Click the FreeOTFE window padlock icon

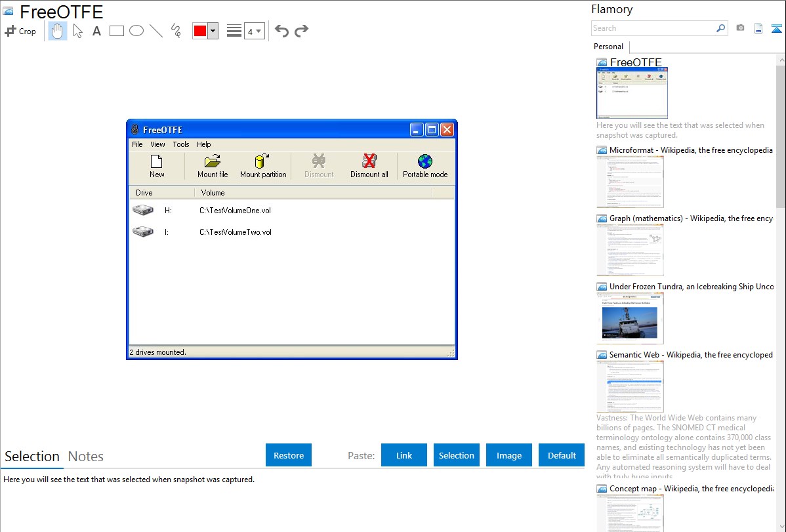134,129
